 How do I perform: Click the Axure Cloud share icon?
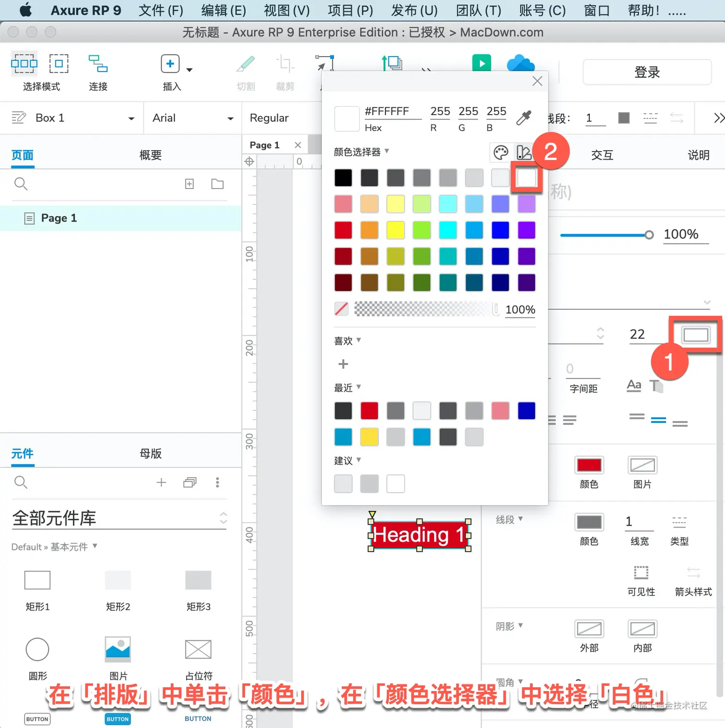[521, 63]
